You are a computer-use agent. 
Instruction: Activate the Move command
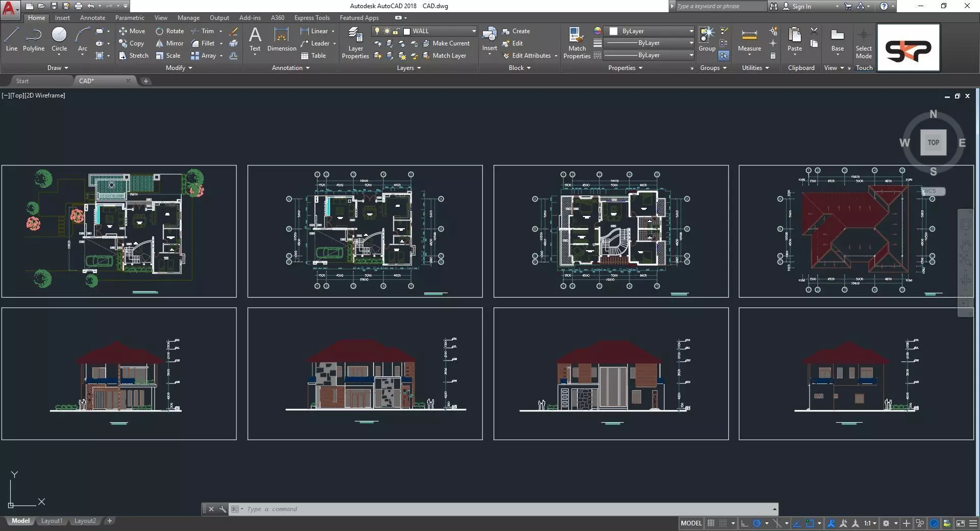pyautogui.click(x=132, y=31)
